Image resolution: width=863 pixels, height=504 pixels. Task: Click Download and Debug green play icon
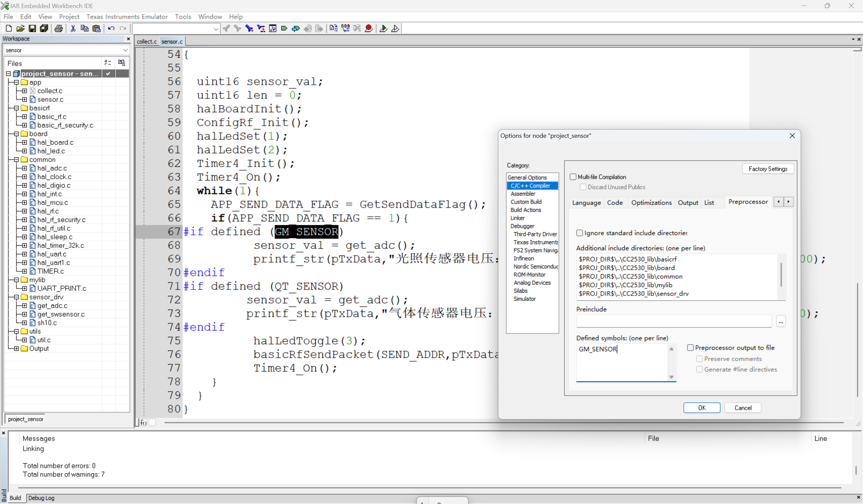(x=383, y=28)
